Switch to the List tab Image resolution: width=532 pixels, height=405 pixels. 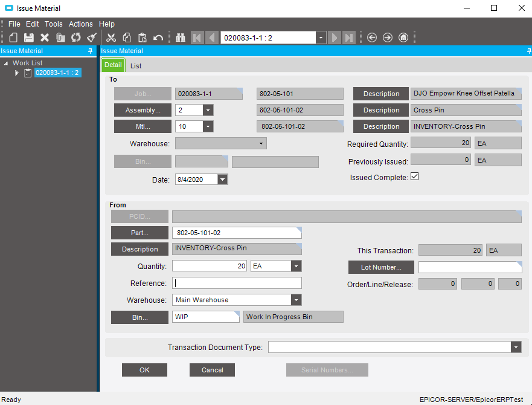[136, 66]
